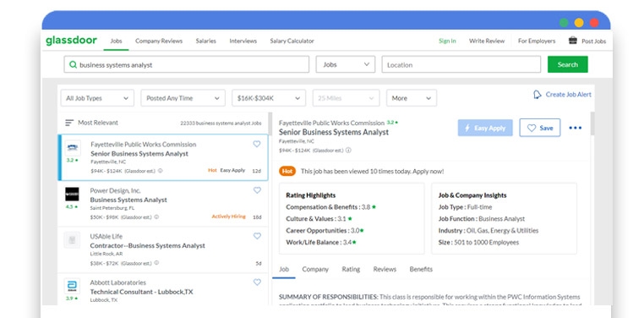Save the USAble Life Contractor listing via its heart
The image size is (644, 318).
click(257, 236)
